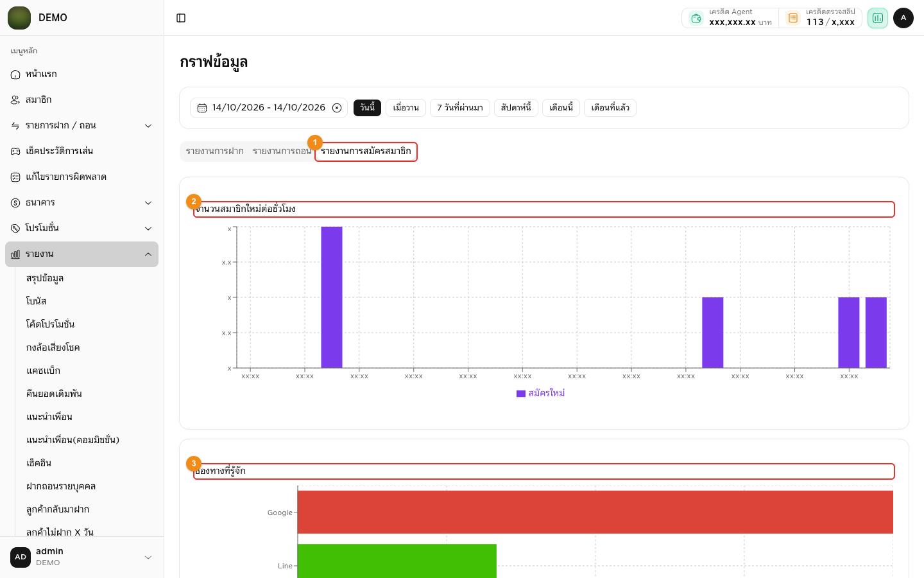Viewport: 924px width, 578px height.
Task: Click the DEMO logo image
Action: click(x=19, y=18)
